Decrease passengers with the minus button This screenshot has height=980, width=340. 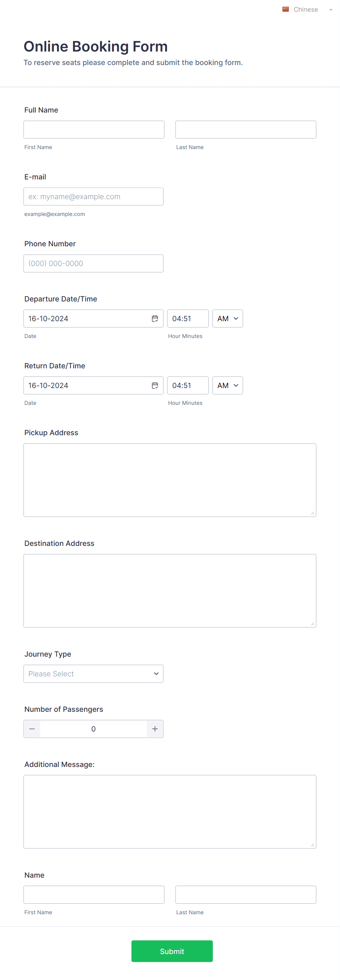click(x=32, y=729)
